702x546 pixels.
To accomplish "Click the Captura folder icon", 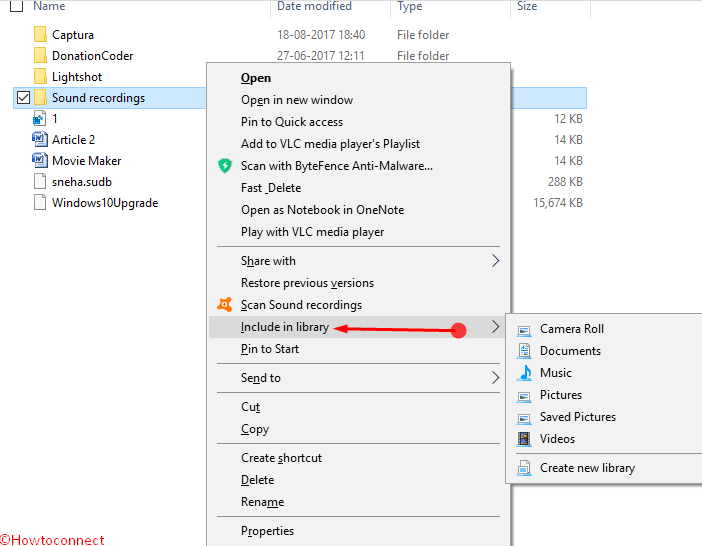I will [x=40, y=34].
